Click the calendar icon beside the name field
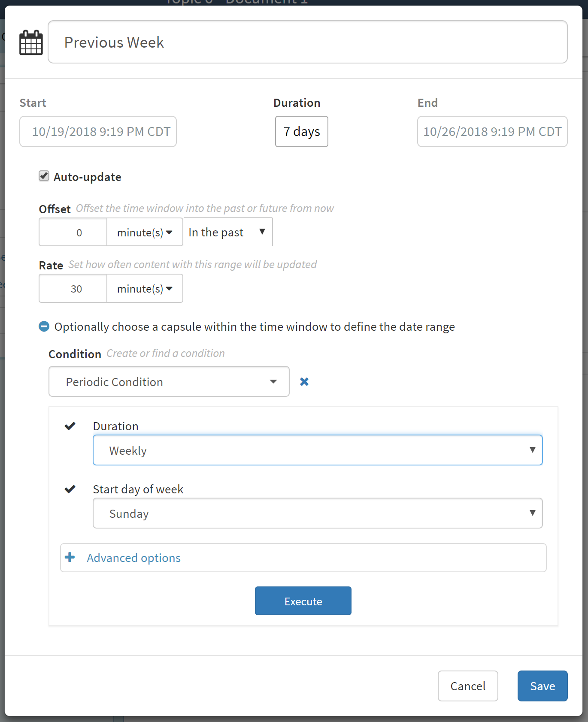Viewport: 588px width, 722px height. [31, 42]
